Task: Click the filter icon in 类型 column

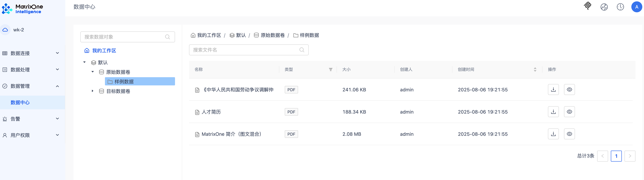Action: (x=331, y=70)
